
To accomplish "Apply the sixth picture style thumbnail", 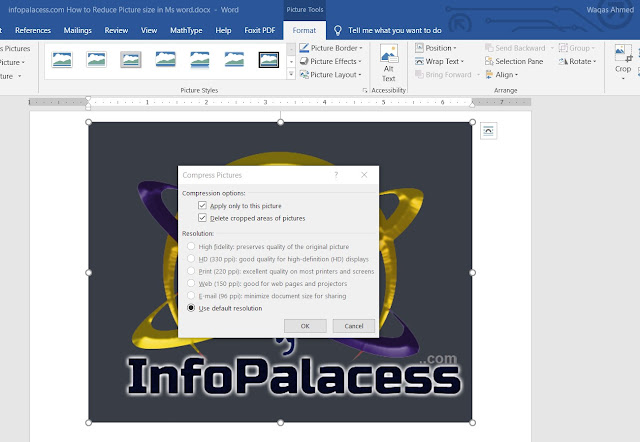I will pyautogui.click(x=234, y=60).
